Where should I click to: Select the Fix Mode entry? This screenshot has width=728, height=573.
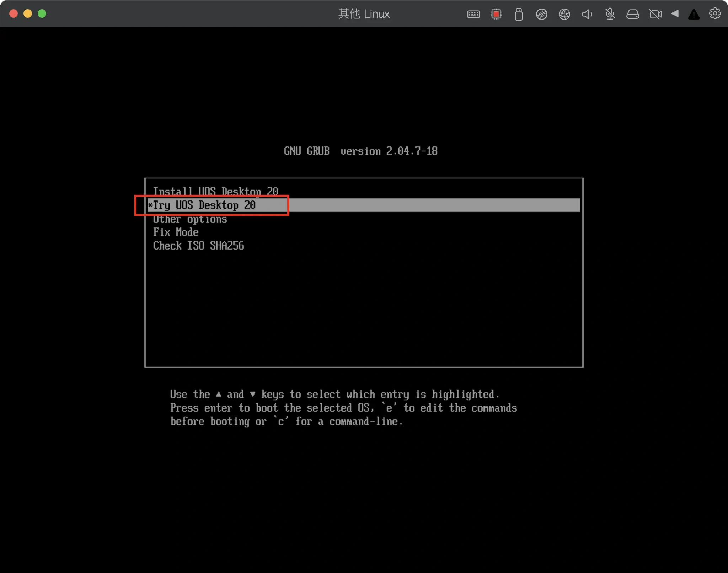[x=176, y=232]
